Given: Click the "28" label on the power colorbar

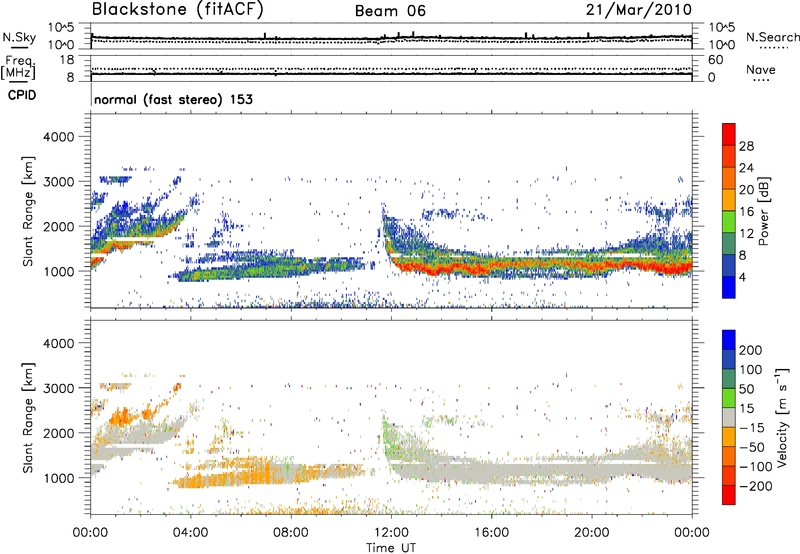Looking at the screenshot, I should [746, 146].
